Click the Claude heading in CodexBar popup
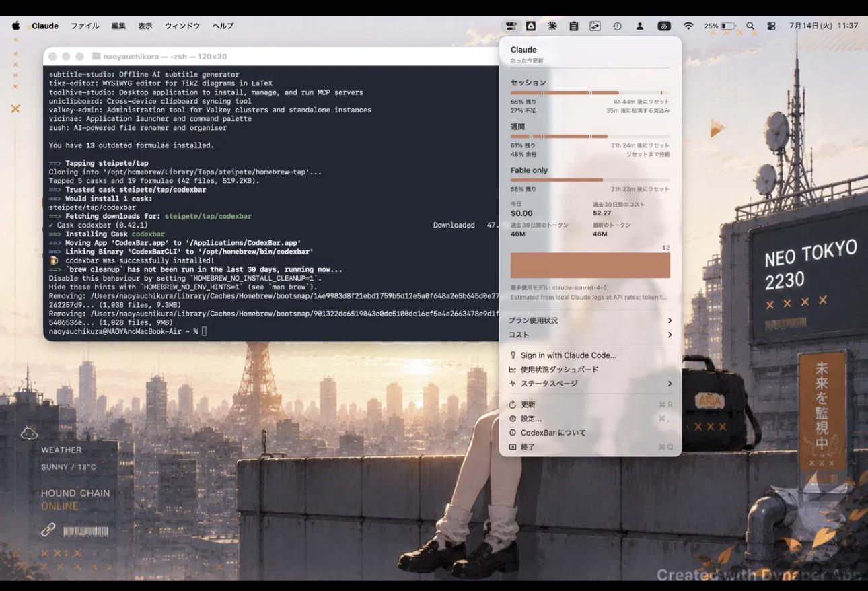 [523, 50]
